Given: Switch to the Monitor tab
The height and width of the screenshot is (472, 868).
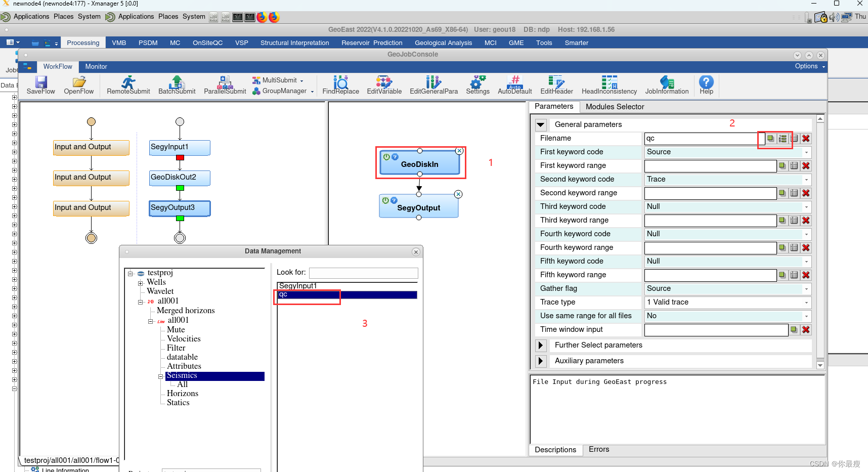Looking at the screenshot, I should coord(96,67).
